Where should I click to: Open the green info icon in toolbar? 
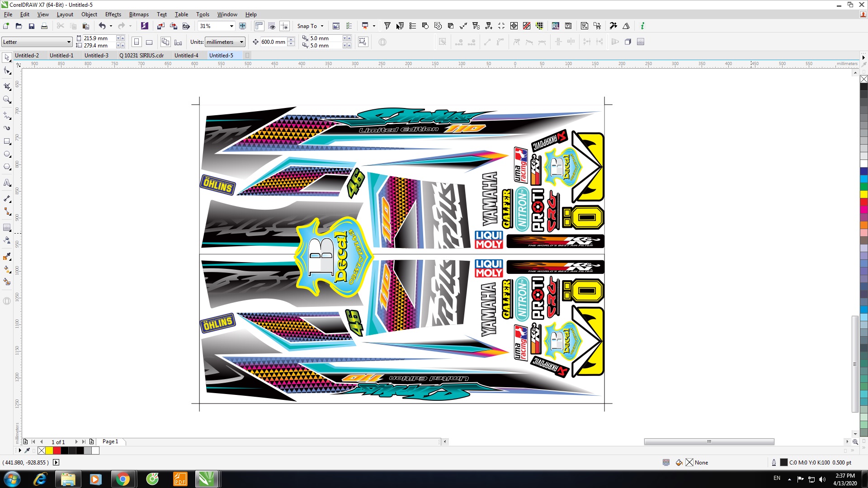tap(642, 26)
